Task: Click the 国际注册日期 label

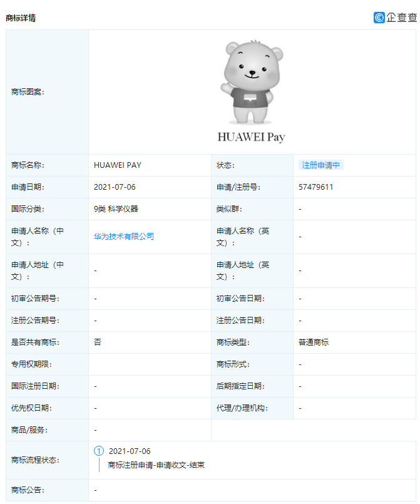Action: [x=35, y=386]
